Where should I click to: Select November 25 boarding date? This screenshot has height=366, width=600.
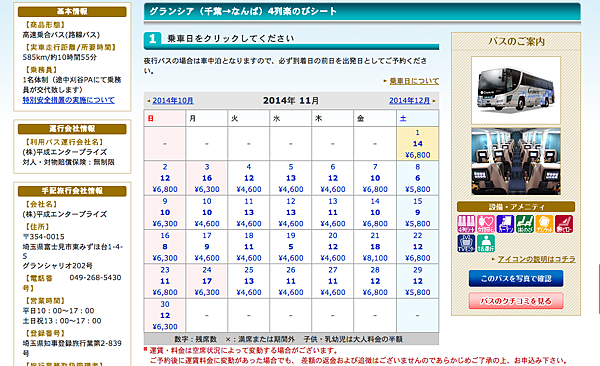click(x=249, y=281)
